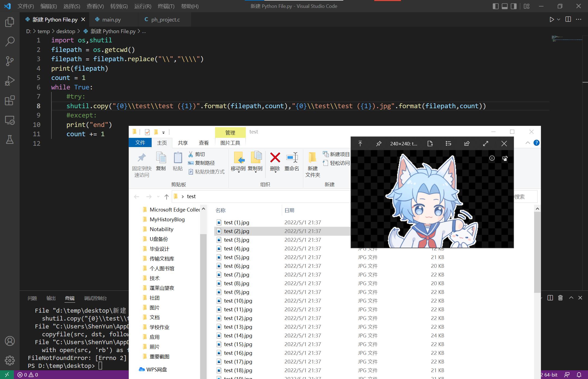Image resolution: width=588 pixels, height=379 pixels.
Task: Click Rename in the Explorer ribbon
Action: coord(292,162)
